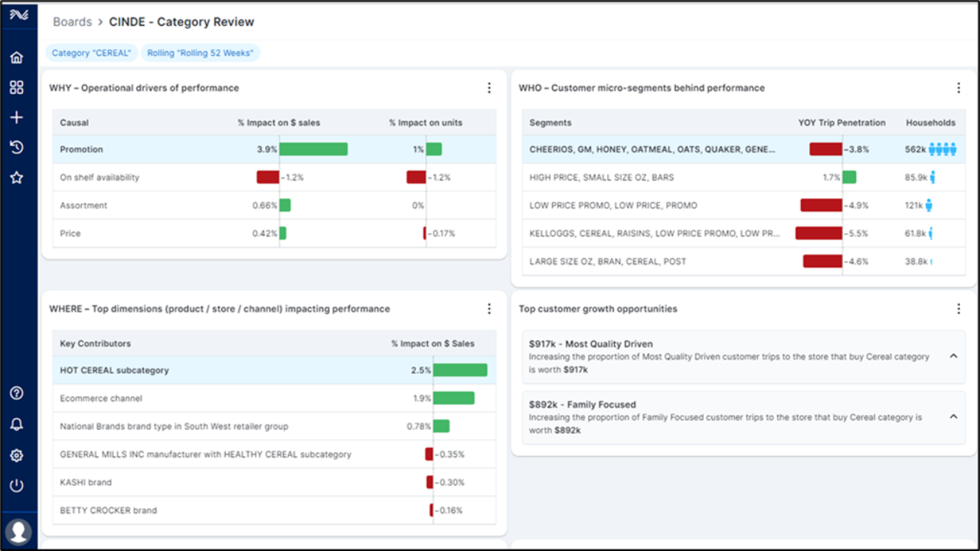
Task: Open the user avatar at sidebar bottom
Action: pyautogui.click(x=18, y=531)
